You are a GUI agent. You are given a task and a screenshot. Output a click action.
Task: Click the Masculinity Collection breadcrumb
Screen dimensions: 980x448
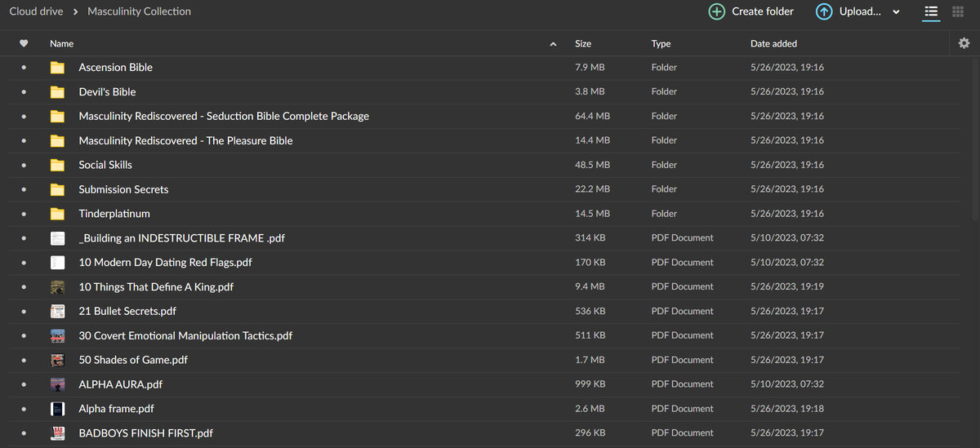click(x=139, y=11)
